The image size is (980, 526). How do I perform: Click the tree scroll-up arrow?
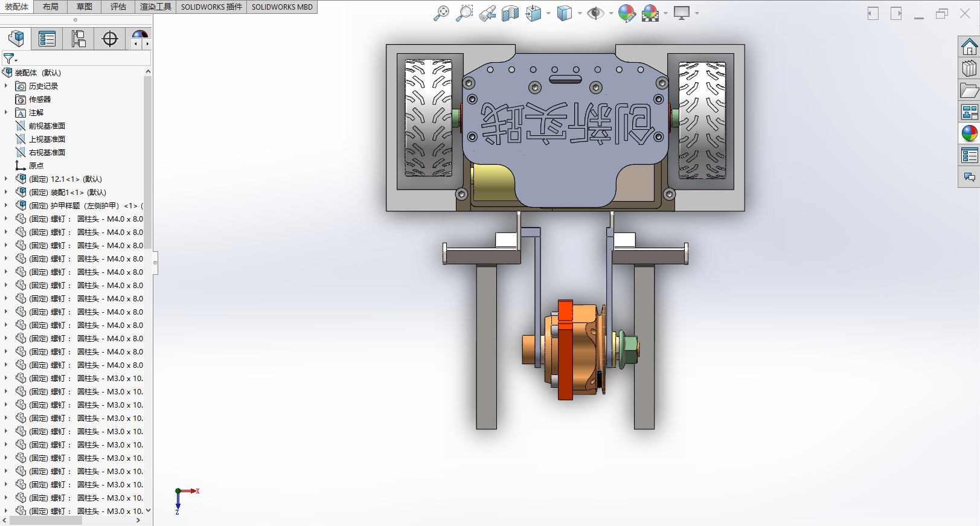click(x=148, y=72)
